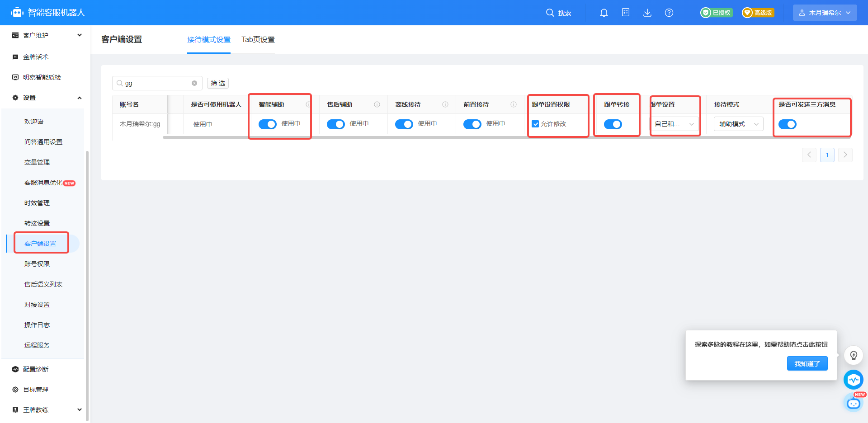This screenshot has height=423, width=868.
Task: Click info icon beside 智能辅助 header
Action: click(308, 104)
